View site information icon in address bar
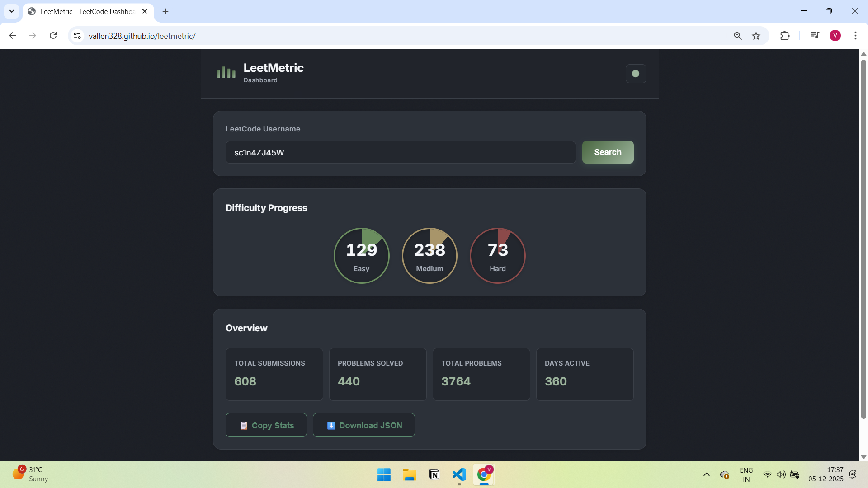 click(x=78, y=36)
